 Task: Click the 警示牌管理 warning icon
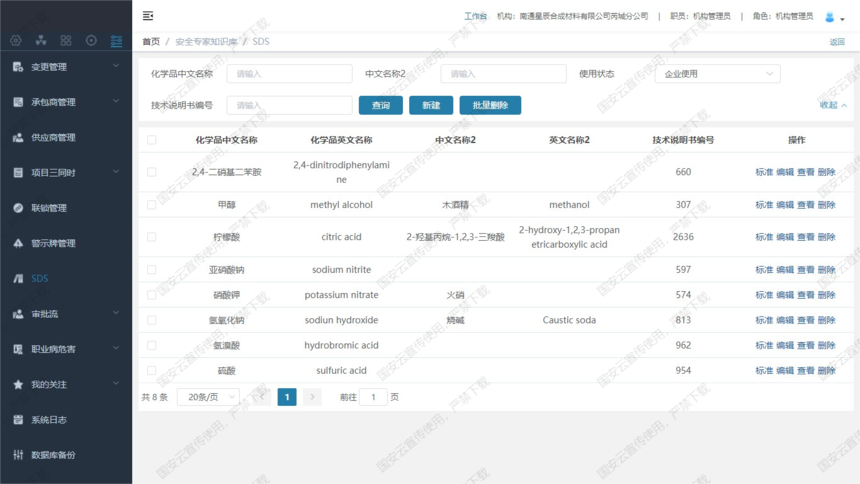[x=18, y=243]
